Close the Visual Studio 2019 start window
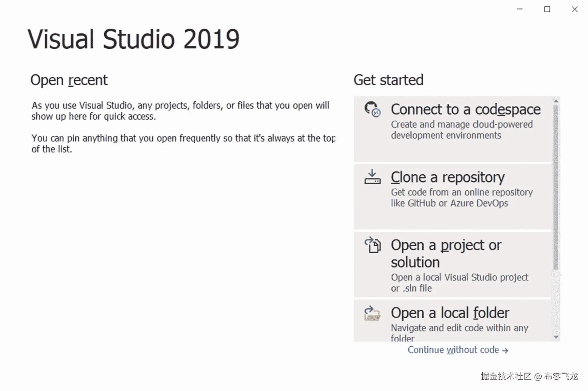The height and width of the screenshot is (391, 588). click(x=575, y=9)
